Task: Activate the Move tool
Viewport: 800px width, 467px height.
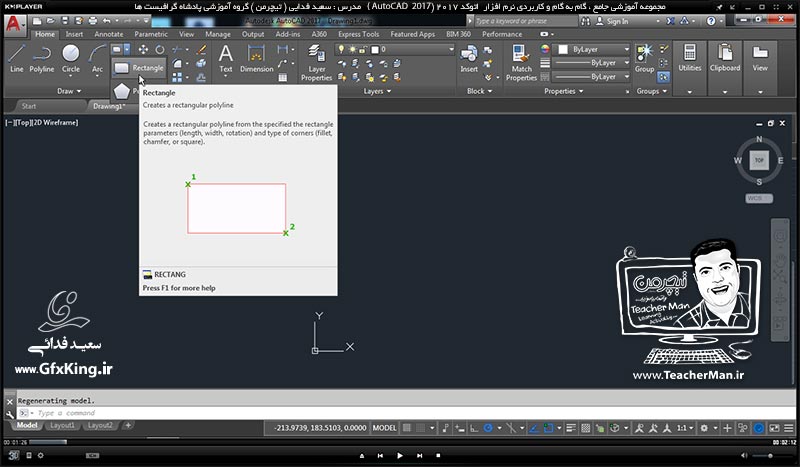Action: coord(143,50)
